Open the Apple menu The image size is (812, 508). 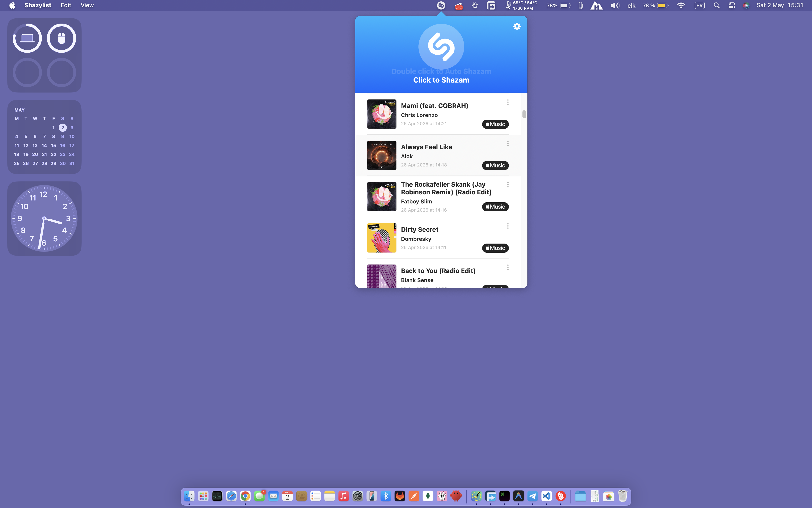click(x=12, y=5)
